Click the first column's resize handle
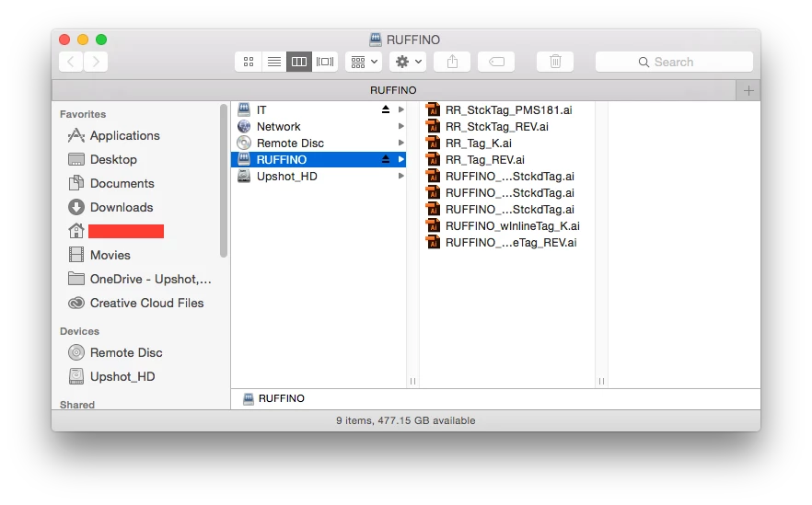Image resolution: width=812 pixels, height=505 pixels. pos(412,381)
